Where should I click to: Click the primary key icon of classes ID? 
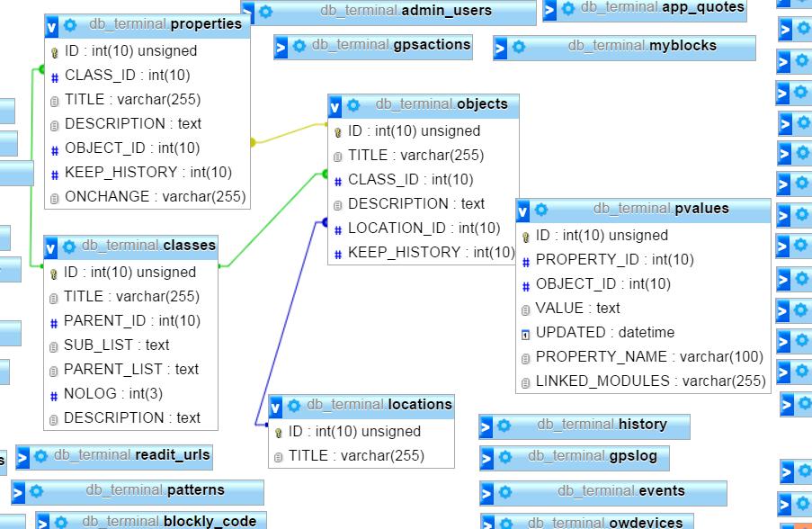pos(53,274)
